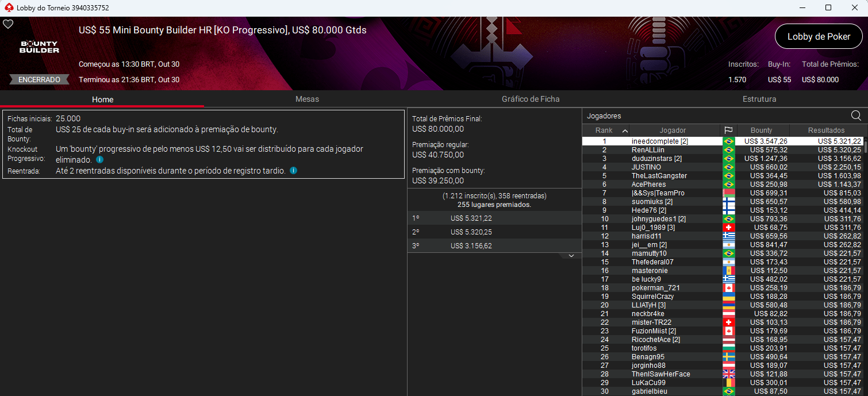Click the info icon next to Knockout Progressivo
The height and width of the screenshot is (396, 868).
click(99, 160)
